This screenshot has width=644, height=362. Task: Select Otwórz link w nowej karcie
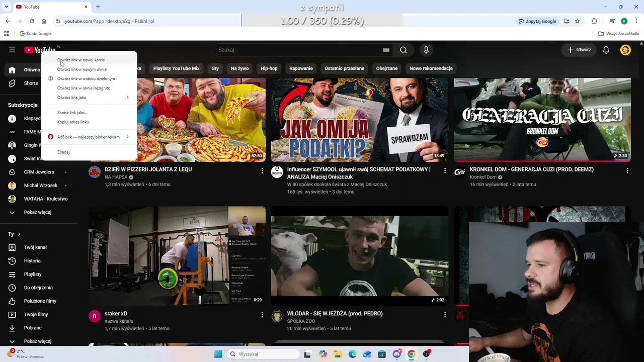90,60
